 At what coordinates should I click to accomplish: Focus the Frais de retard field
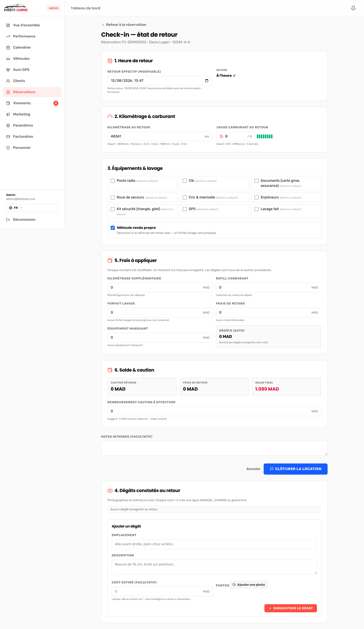(x=268, y=312)
